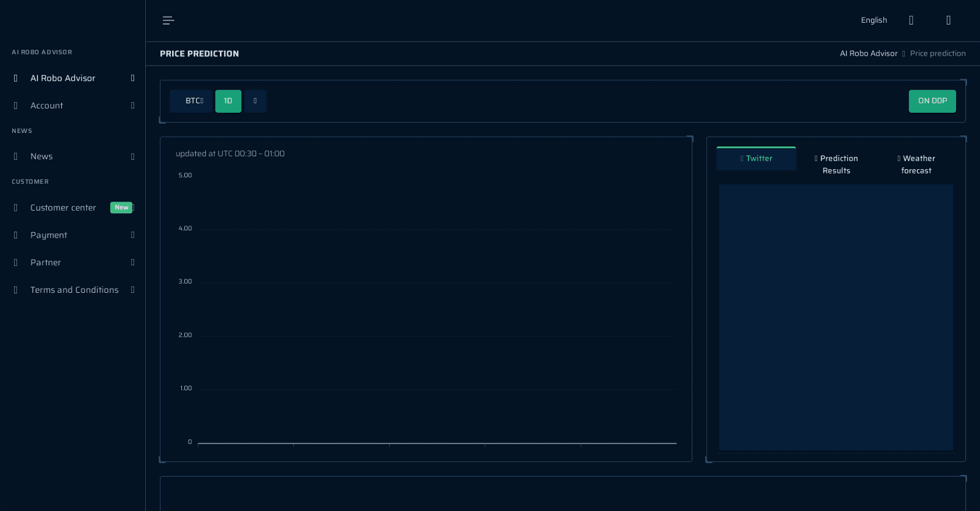The width and height of the screenshot is (980, 511).
Task: Expand the Terms and Conditions chevron
Action: pyautogui.click(x=132, y=290)
